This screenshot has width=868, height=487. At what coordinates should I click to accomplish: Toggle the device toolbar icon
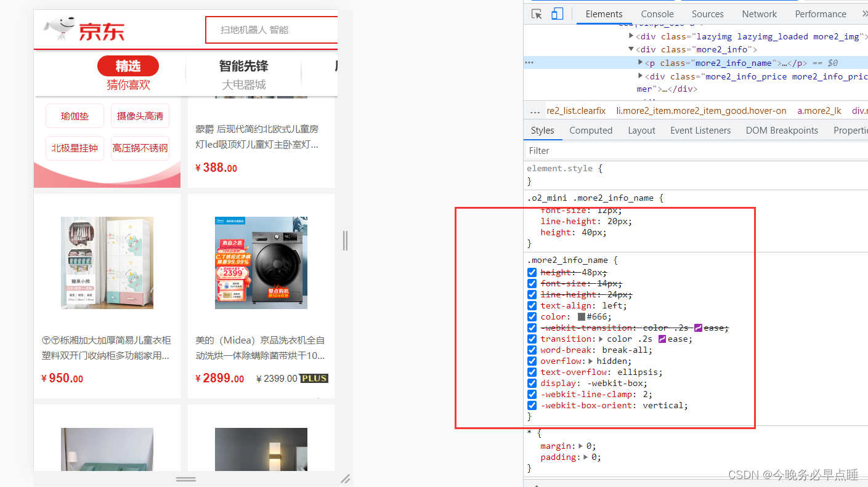tap(557, 14)
